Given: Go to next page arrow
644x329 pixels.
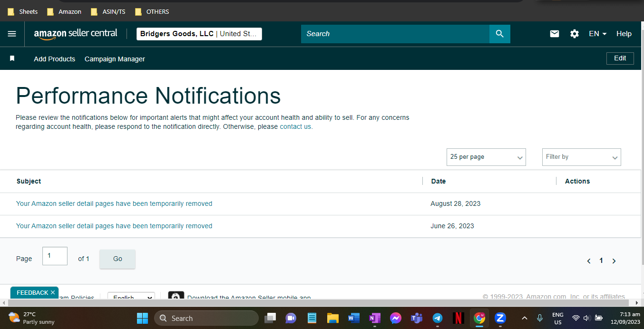Looking at the screenshot, I should point(614,261).
